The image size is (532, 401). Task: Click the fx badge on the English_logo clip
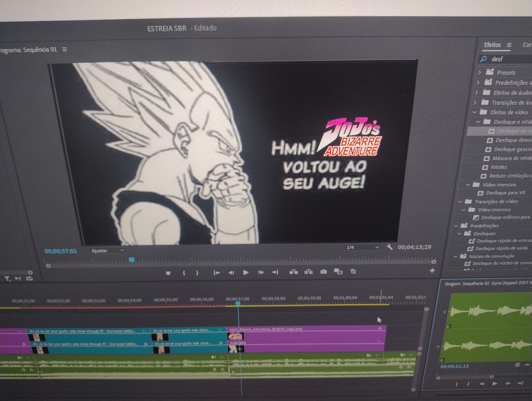tap(380, 329)
